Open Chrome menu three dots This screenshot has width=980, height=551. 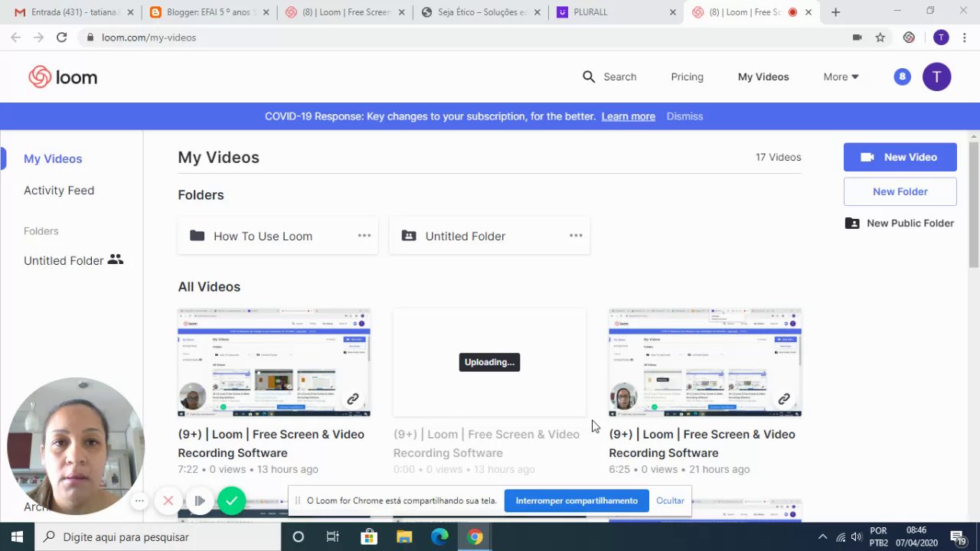click(x=965, y=37)
